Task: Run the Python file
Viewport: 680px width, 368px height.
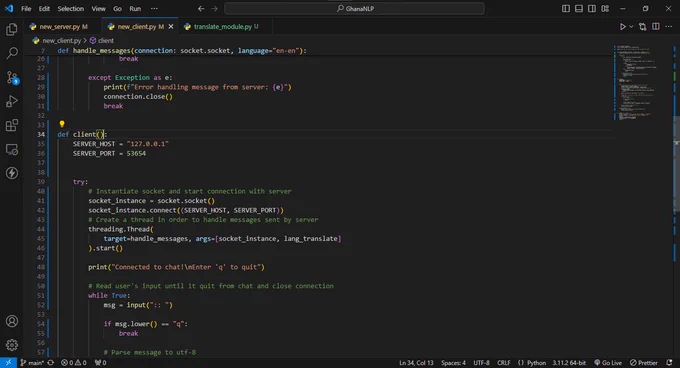Action: 622,26
